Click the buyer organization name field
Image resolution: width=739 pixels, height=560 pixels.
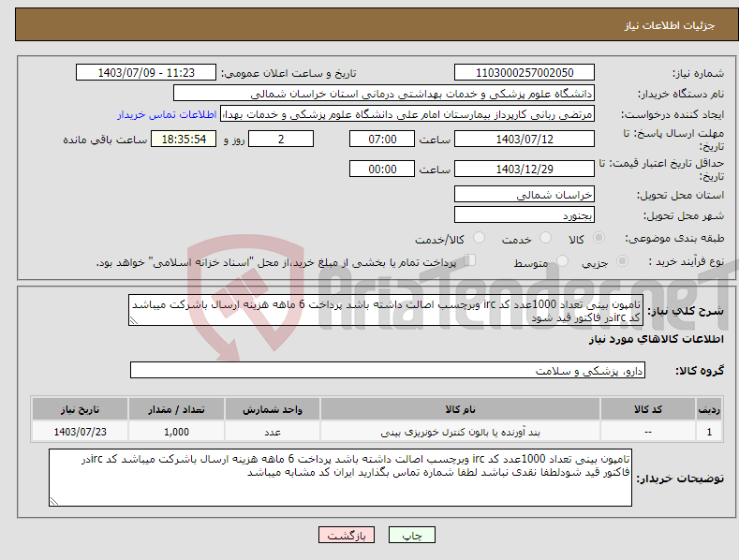384,94
